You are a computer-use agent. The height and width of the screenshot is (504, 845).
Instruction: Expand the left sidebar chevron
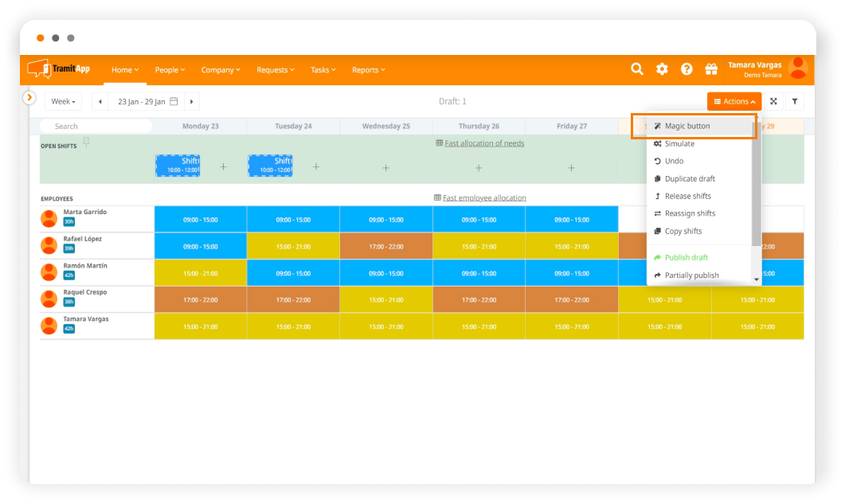point(29,97)
